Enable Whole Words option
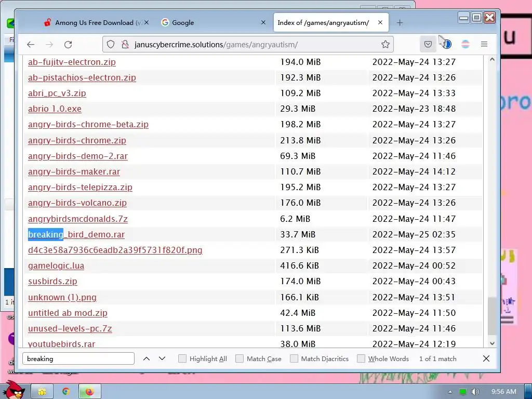This screenshot has width=532, height=399. [x=361, y=358]
